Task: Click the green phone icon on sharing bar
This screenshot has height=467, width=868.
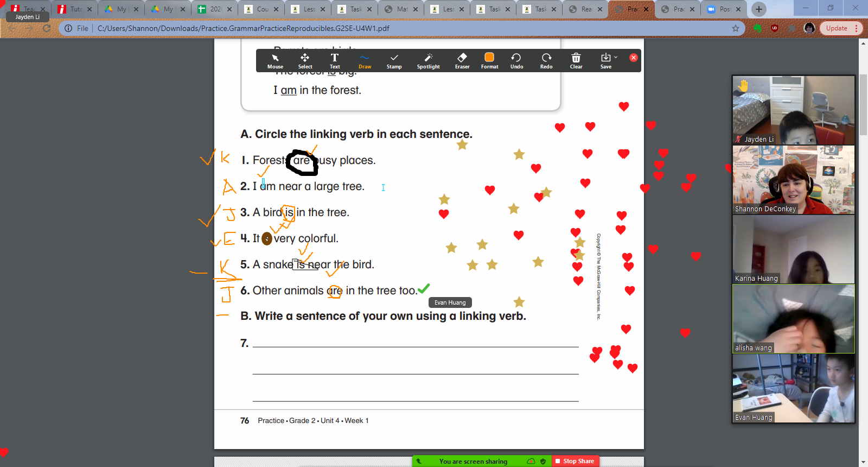Action: tap(418, 461)
